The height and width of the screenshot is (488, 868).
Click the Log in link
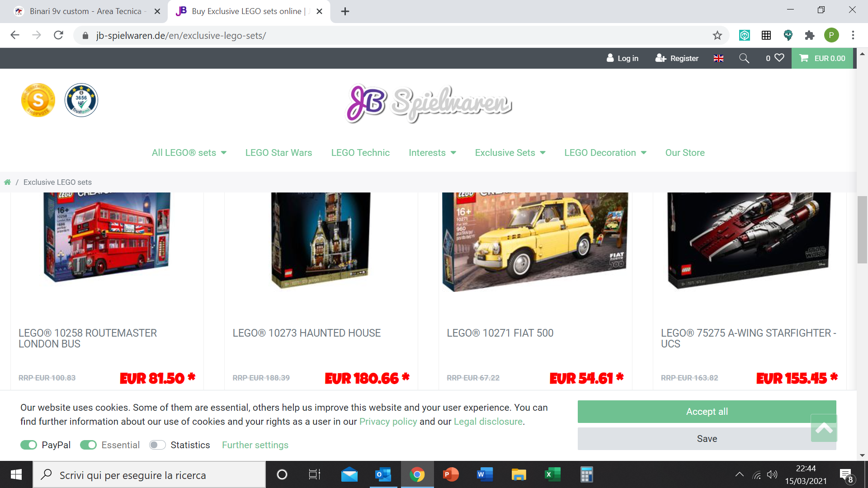[623, 58]
